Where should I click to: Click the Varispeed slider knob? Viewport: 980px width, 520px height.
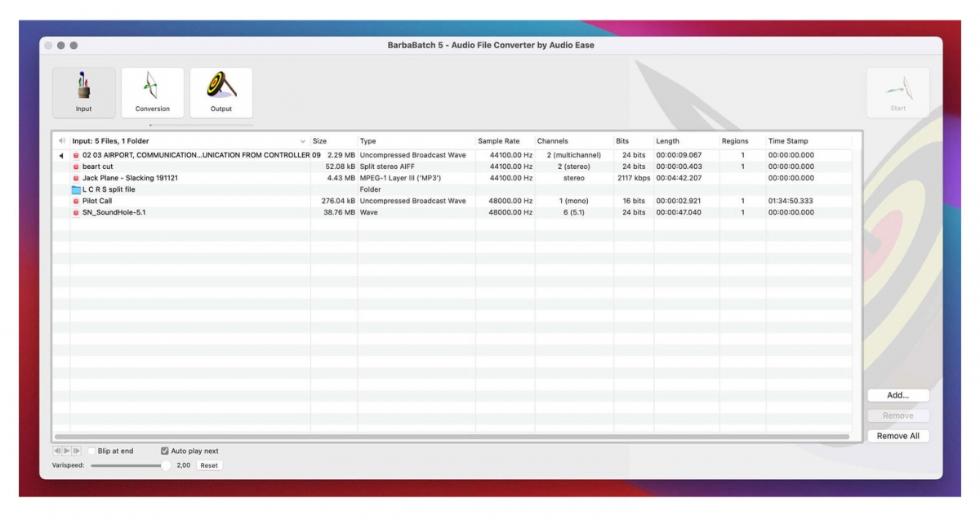(x=167, y=465)
